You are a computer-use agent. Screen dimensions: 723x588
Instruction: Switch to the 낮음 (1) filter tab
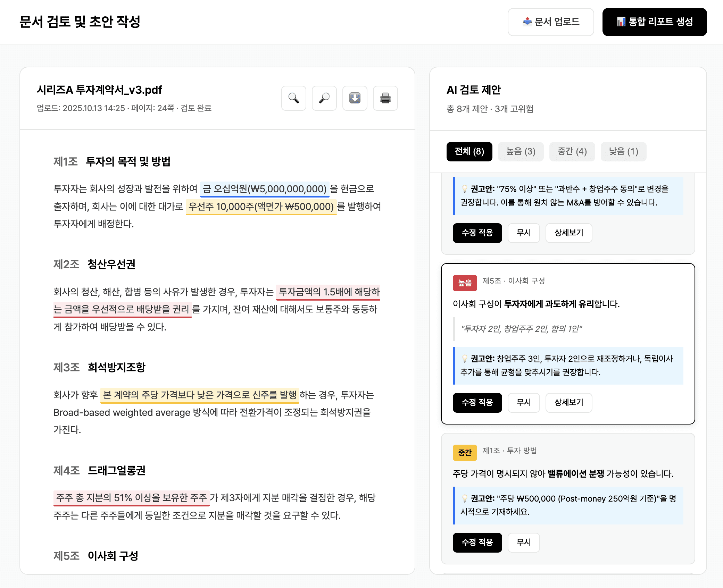click(623, 151)
